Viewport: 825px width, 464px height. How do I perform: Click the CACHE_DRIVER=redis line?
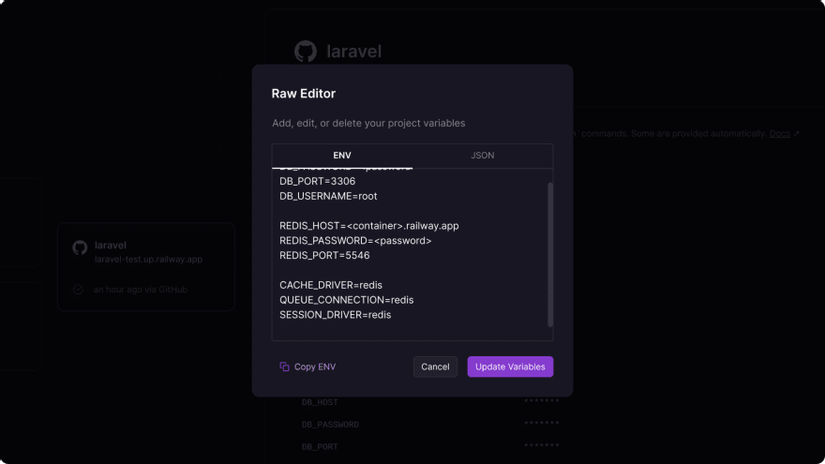tap(331, 285)
